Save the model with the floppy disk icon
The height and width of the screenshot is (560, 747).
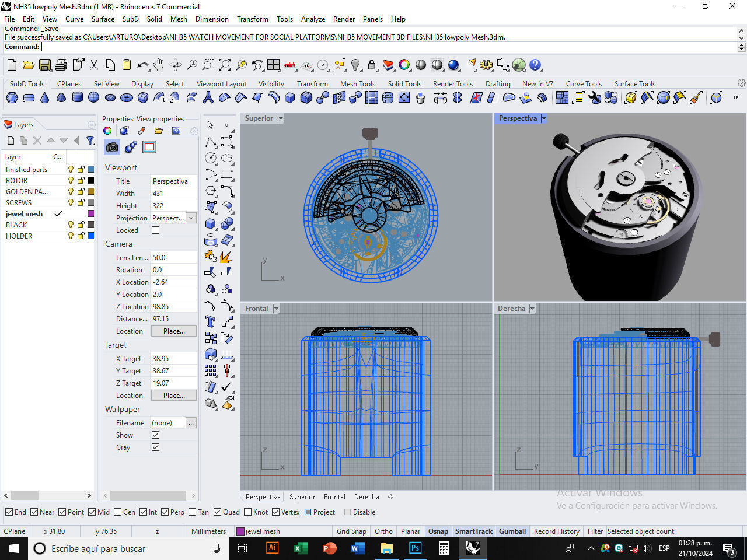(x=44, y=65)
